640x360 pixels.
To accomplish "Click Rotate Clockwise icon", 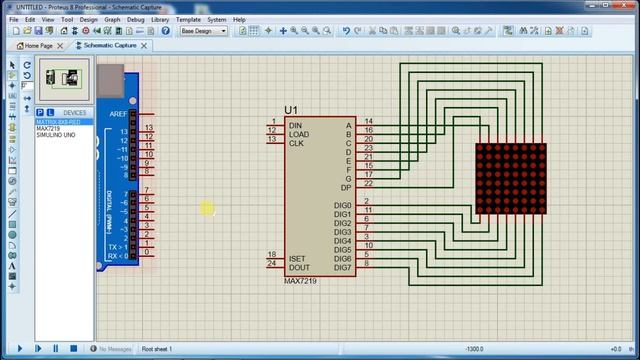I will coord(27,65).
